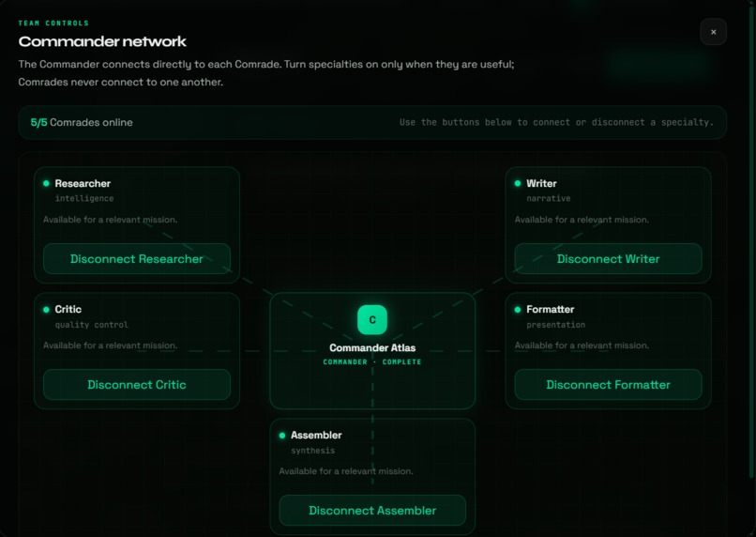Click Formatter's 'Available for a relevant mission' text
This screenshot has width=756, height=537.
(582, 345)
